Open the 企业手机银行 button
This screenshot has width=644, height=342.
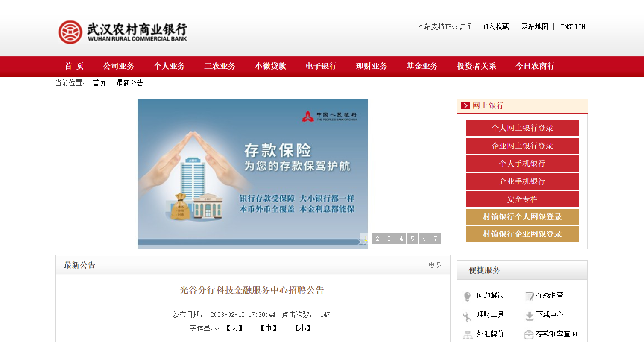click(x=522, y=181)
